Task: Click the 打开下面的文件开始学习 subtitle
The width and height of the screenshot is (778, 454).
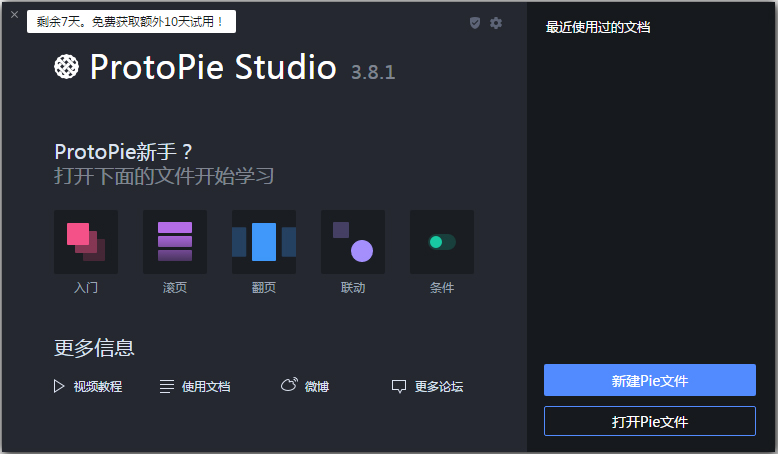Action: pos(164,176)
